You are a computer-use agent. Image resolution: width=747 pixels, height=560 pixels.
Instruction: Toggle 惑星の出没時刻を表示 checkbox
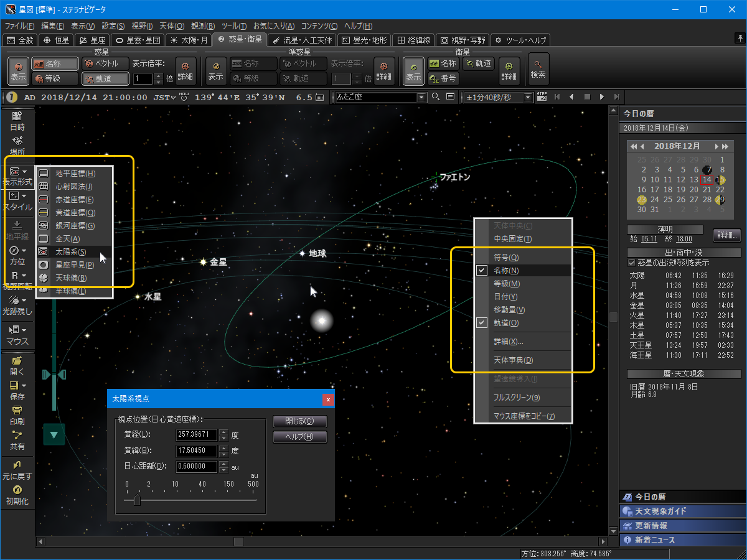(x=632, y=263)
